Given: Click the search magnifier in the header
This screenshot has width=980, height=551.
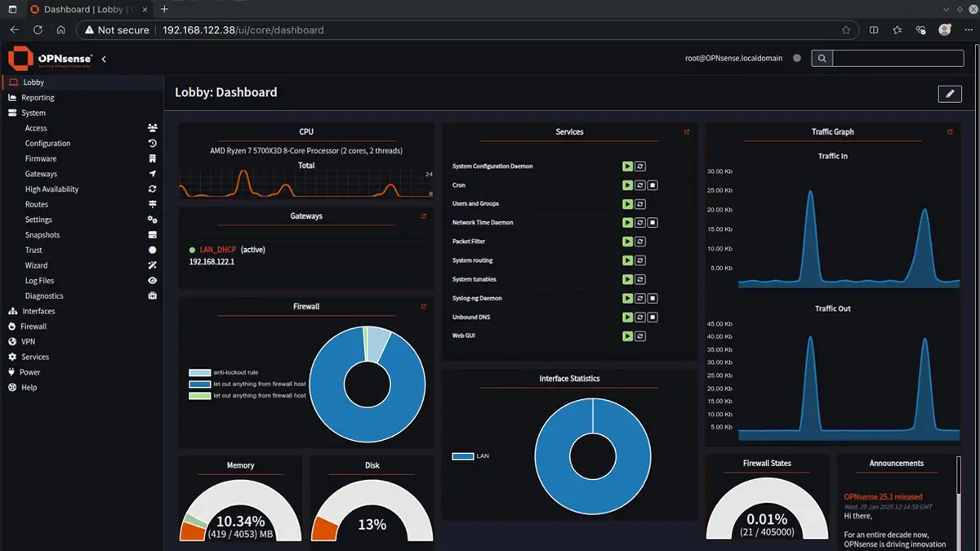Looking at the screenshot, I should 822,58.
